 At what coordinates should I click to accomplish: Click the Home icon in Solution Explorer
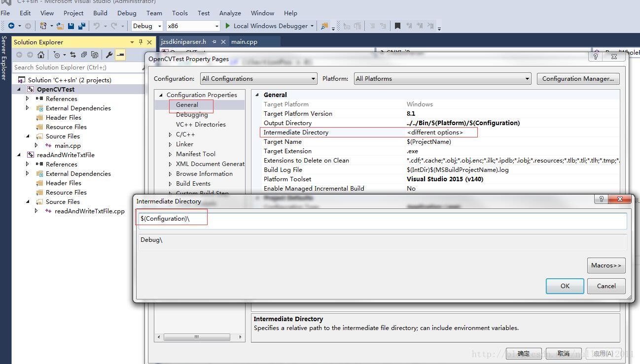click(x=41, y=55)
